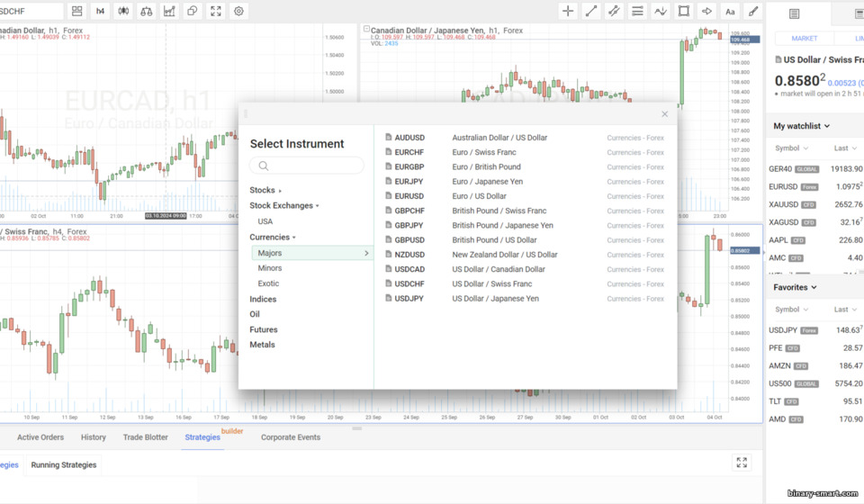
Task: Open Running Strategies sub-tab
Action: coord(64,465)
